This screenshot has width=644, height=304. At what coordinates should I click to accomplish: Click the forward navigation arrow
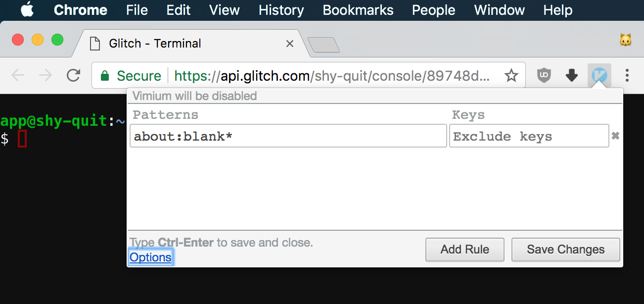(45, 75)
